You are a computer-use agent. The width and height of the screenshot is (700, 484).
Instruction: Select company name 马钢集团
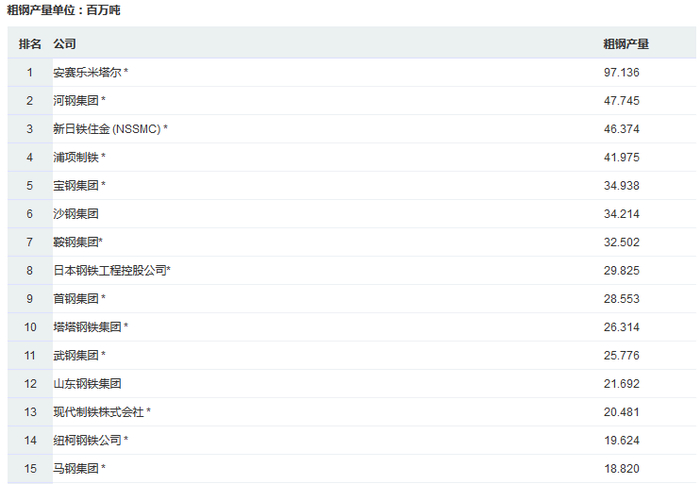(76, 468)
